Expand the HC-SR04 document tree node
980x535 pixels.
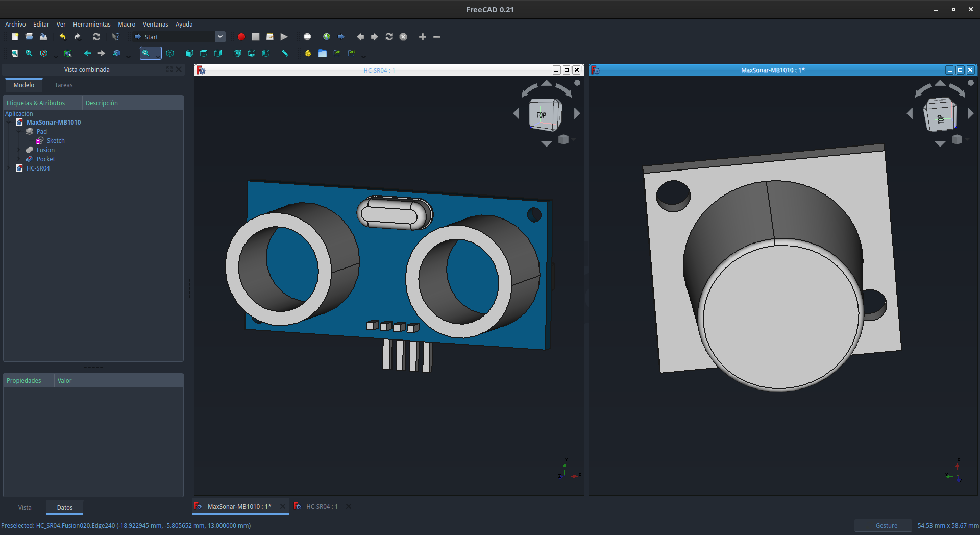(x=9, y=168)
